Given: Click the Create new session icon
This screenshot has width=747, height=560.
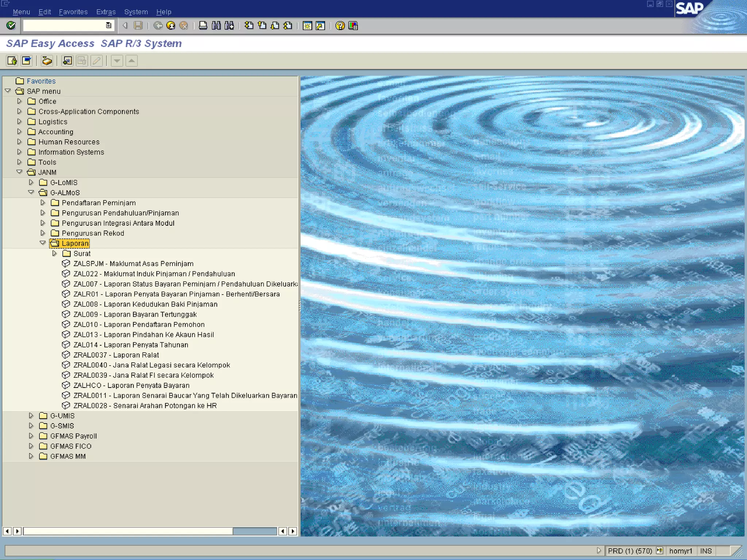Looking at the screenshot, I should point(307,26).
